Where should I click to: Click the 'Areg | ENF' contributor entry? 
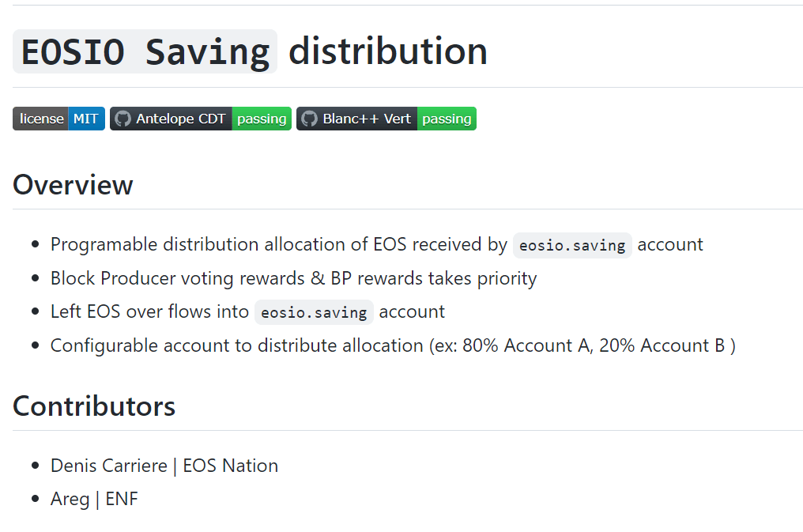pyautogui.click(x=94, y=499)
